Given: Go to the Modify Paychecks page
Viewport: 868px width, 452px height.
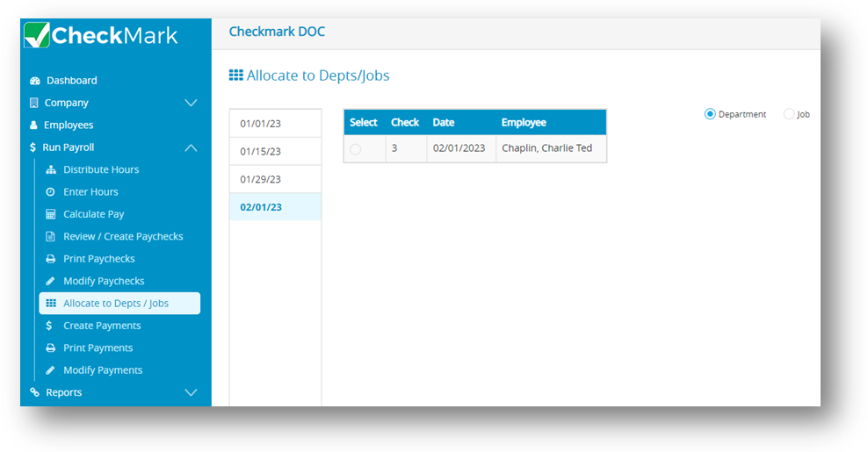Looking at the screenshot, I should (104, 281).
